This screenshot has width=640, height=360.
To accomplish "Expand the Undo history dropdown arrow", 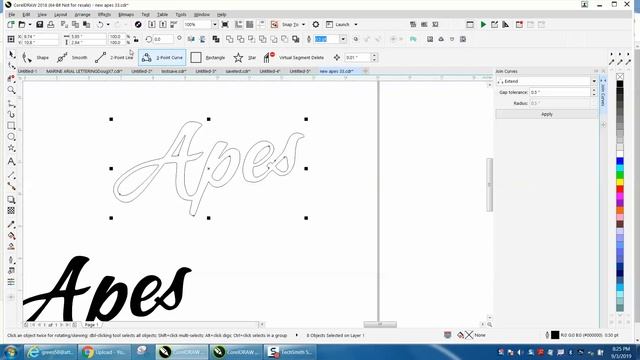I will [108, 24].
